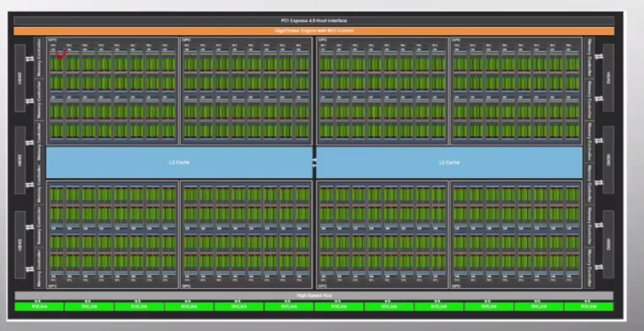
Task: Click the topmost Memory Controller label on left
Action: [x=40, y=57]
